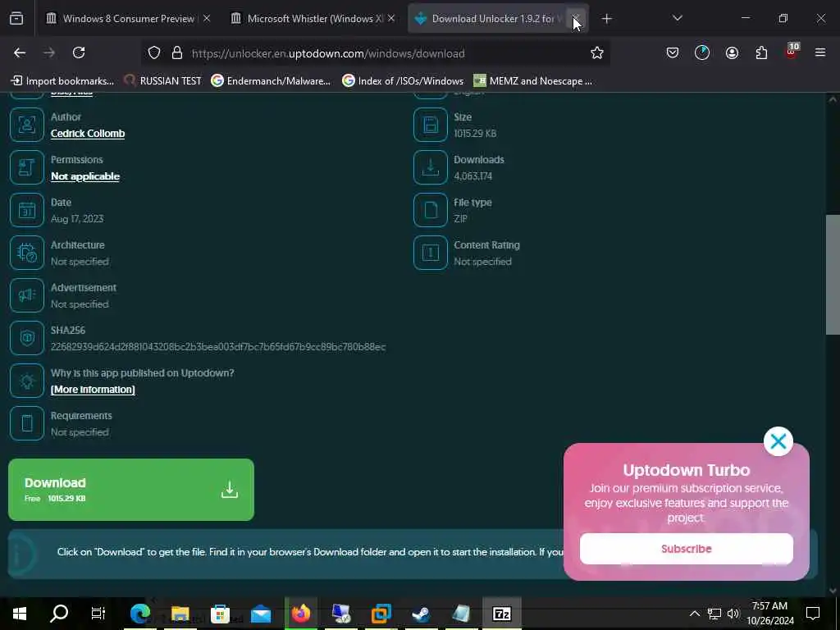The width and height of the screenshot is (840, 630).
Task: Click scrollbar down arrow
Action: (x=833, y=591)
